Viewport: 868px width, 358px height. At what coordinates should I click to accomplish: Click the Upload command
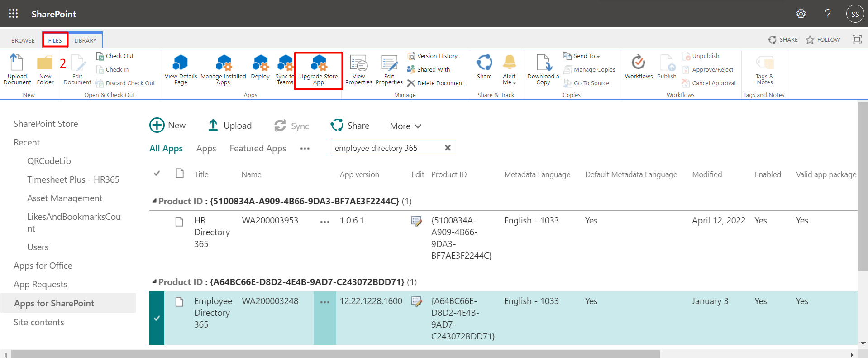point(229,125)
